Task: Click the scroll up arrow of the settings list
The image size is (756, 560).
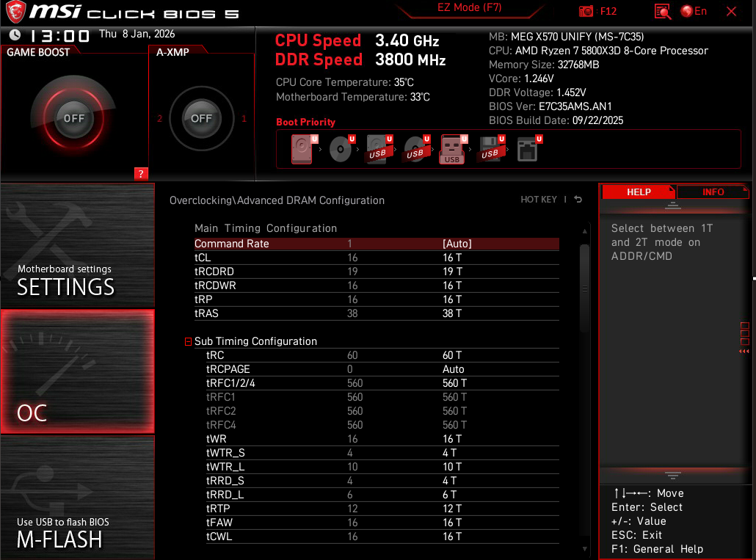Action: [x=584, y=231]
